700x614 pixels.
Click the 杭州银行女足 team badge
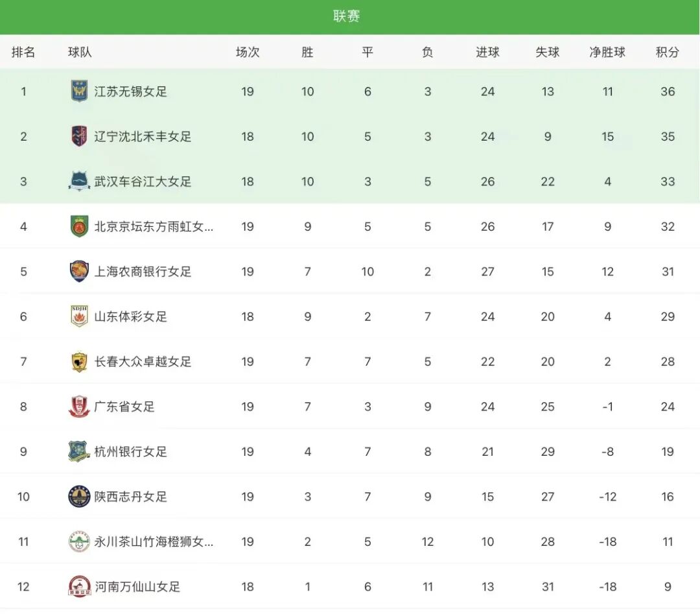pos(80,451)
